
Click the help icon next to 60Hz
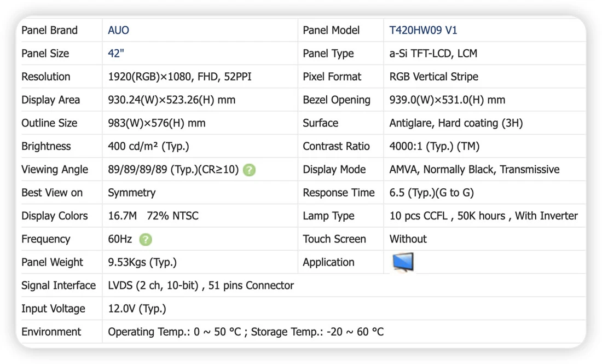[x=146, y=240]
